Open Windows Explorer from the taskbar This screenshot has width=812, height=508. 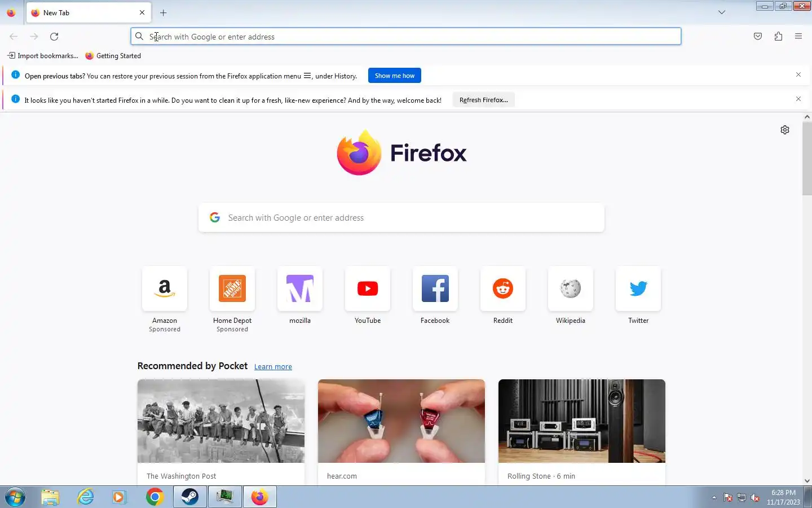click(50, 497)
